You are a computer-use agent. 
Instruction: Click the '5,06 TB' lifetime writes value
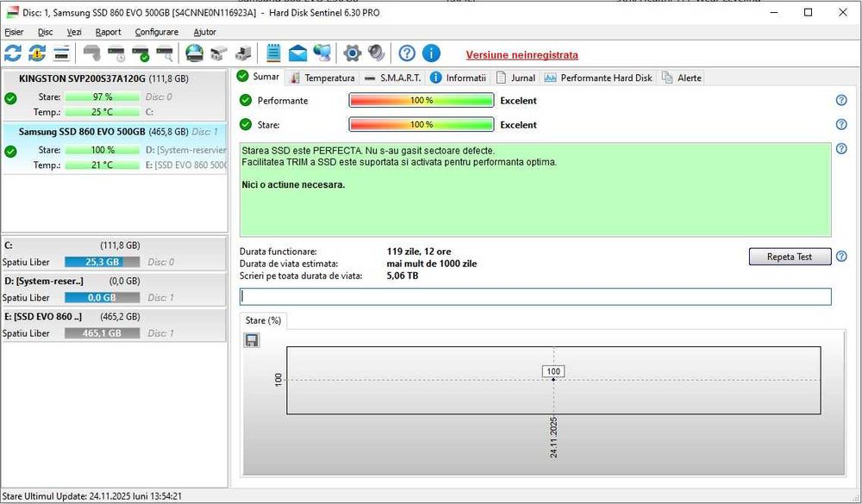click(403, 276)
